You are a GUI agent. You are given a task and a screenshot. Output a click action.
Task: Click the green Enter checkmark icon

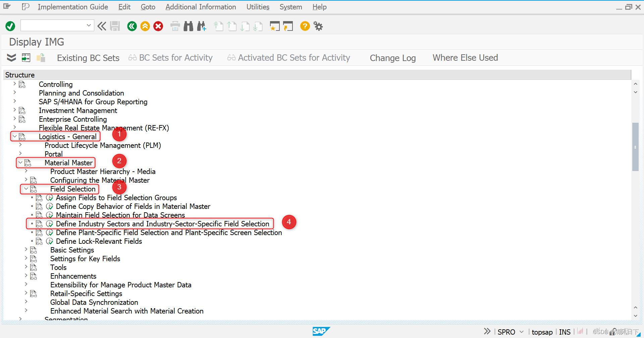pyautogui.click(x=10, y=26)
